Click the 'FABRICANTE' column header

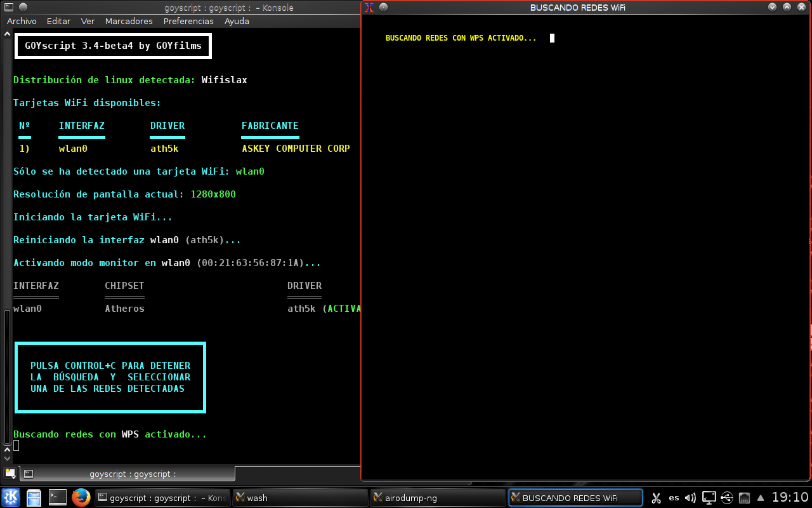point(270,126)
